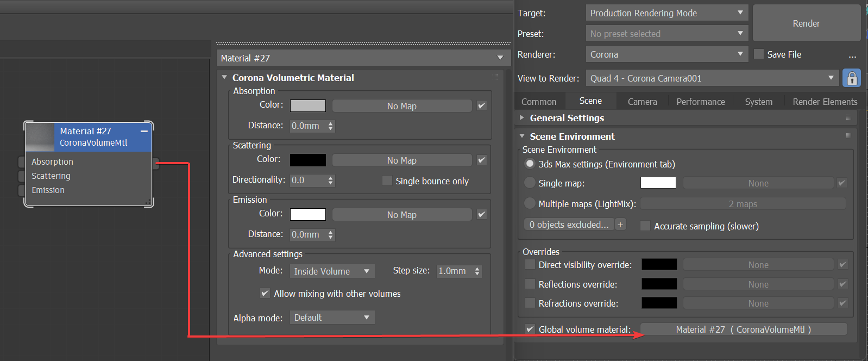Screen dimensions: 868x361
Task: Open the Material #27 name dropdown
Action: click(363, 58)
